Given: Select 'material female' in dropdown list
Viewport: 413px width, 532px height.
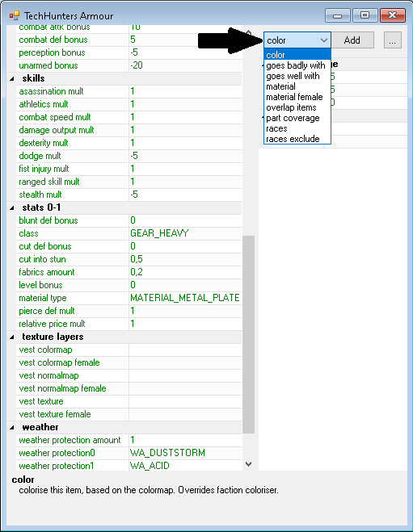Looking at the screenshot, I should [294, 97].
